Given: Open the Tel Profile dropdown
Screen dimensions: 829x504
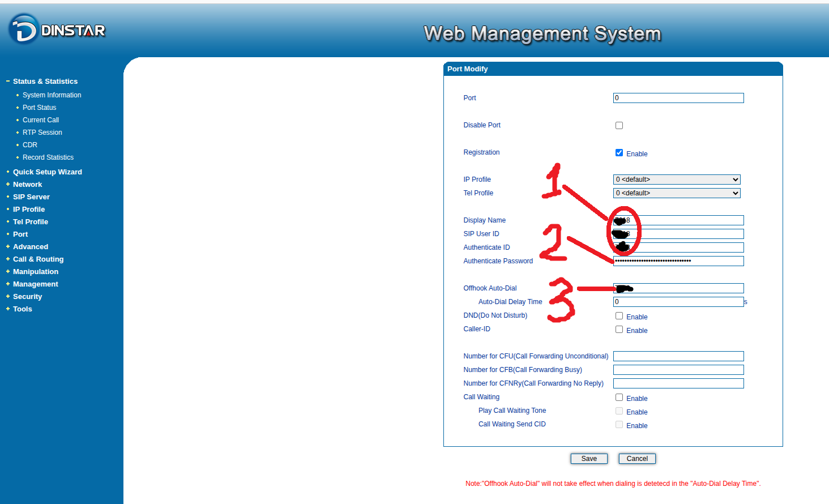Looking at the screenshot, I should 677,193.
